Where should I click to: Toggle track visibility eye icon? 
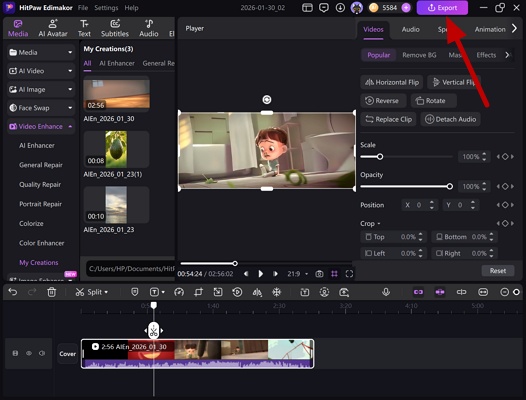click(29, 353)
